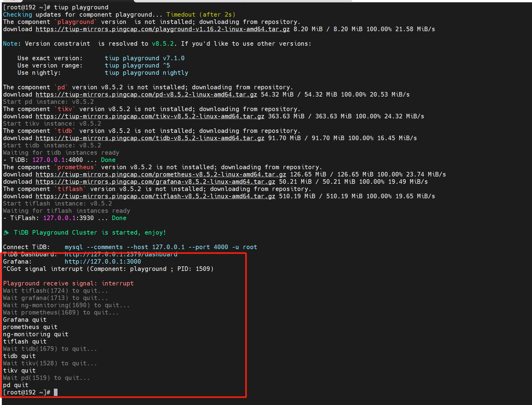Click the TiFlash address 127.0.0.1:3930

coord(68,218)
